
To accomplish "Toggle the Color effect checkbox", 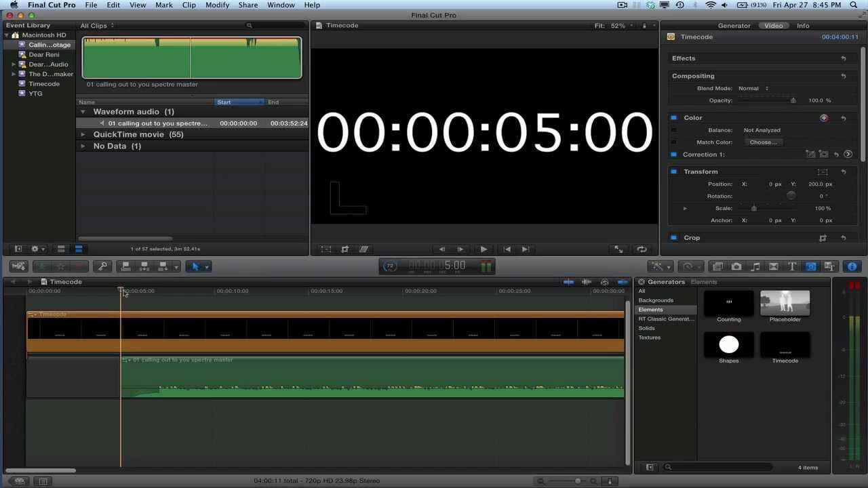I will (673, 118).
